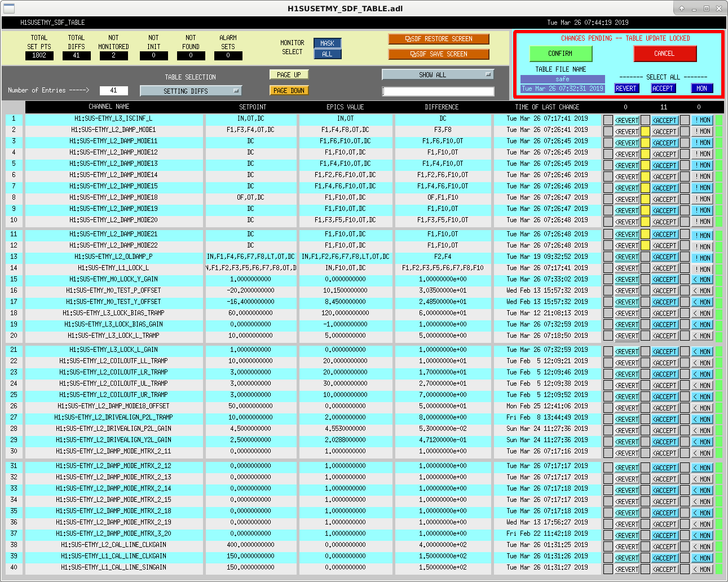The image size is (728, 582).
Task: Toggle yellow accept box for L2_DAMP_MODE11 row
Action: 645,143
